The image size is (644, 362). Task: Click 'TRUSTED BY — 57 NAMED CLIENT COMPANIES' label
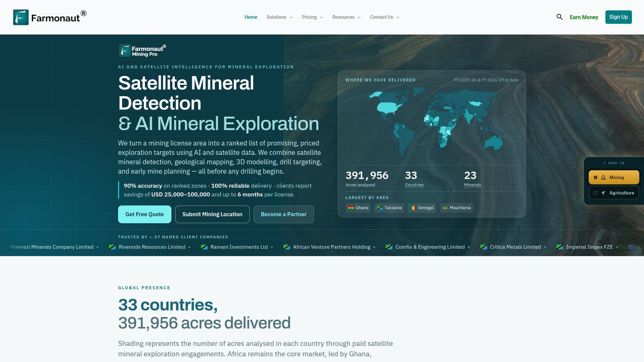pyautogui.click(x=173, y=237)
